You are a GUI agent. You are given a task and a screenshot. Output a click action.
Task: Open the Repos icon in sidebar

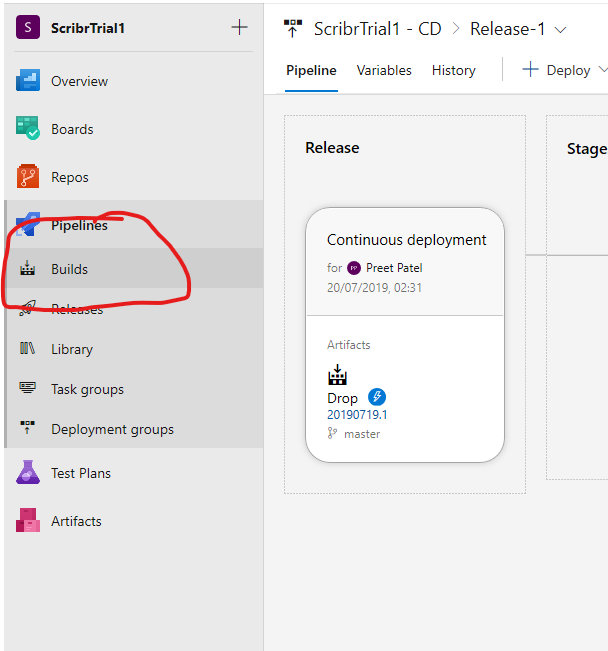point(28,176)
